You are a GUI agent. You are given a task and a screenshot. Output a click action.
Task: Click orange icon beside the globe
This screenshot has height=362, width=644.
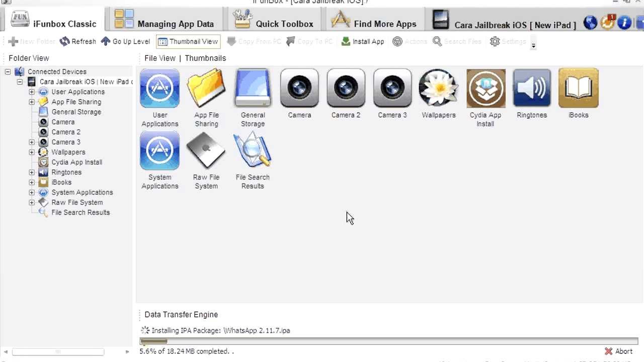click(607, 23)
